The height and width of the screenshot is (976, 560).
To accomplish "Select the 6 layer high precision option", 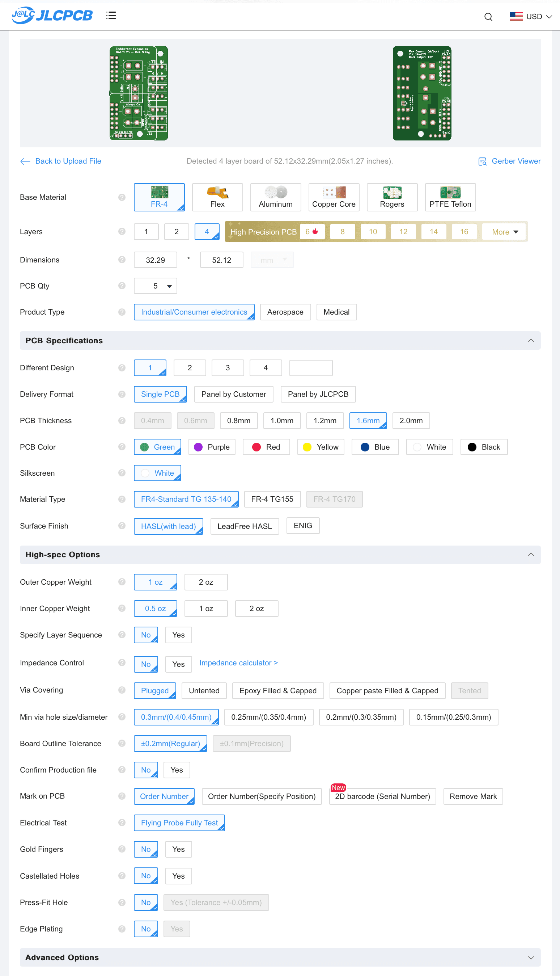I will point(312,232).
